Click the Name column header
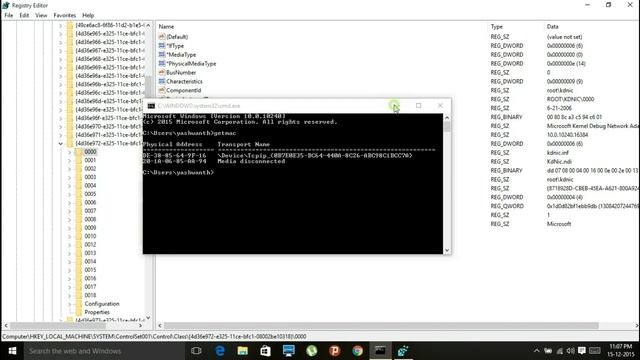 click(x=166, y=27)
